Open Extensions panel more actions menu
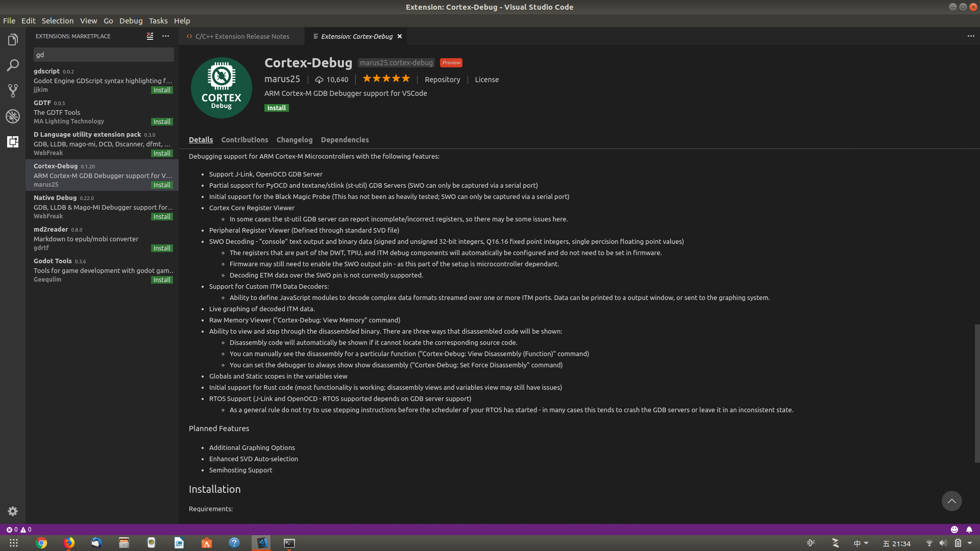Viewport: 980px width, 551px height. [165, 36]
